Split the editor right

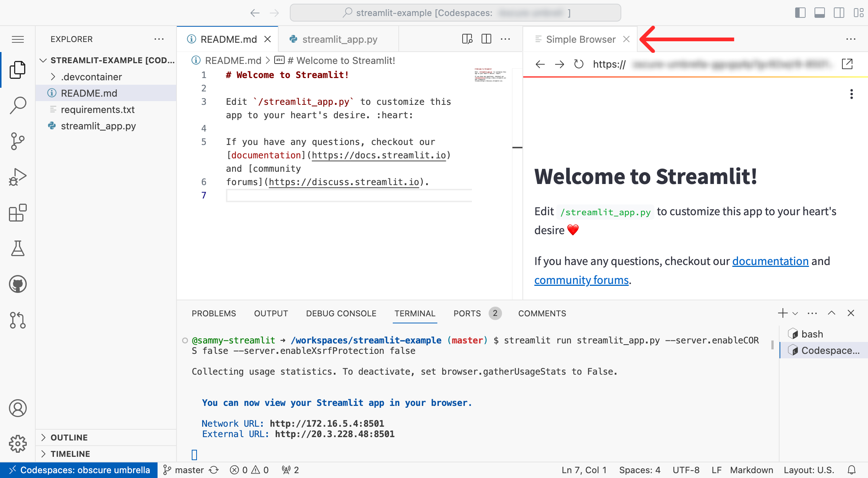click(486, 39)
